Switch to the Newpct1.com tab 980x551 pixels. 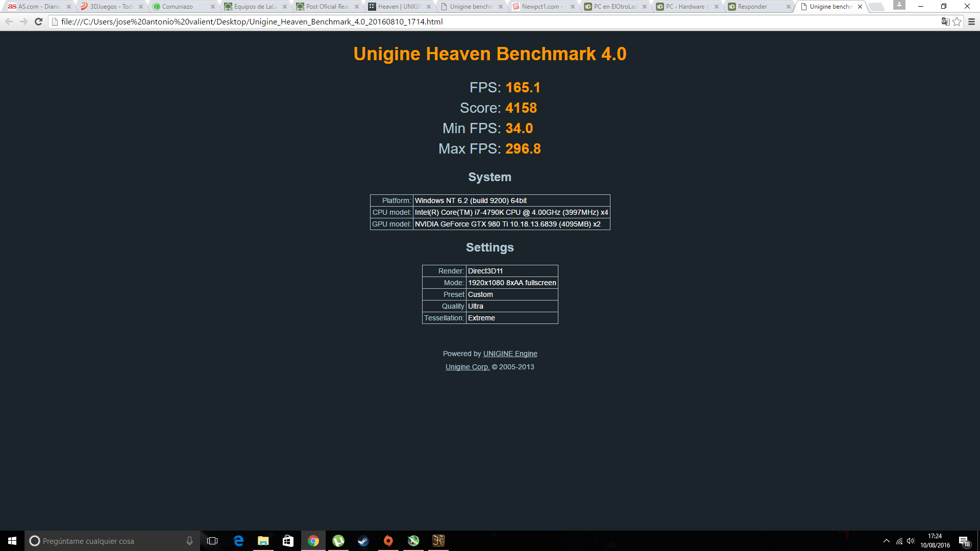click(540, 7)
